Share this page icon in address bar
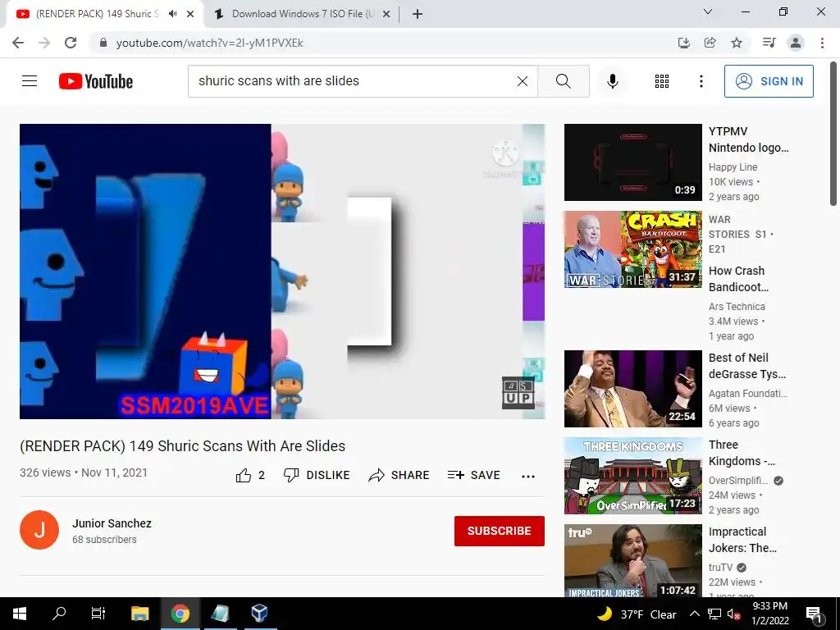Screen dimensions: 840x630 [710, 43]
